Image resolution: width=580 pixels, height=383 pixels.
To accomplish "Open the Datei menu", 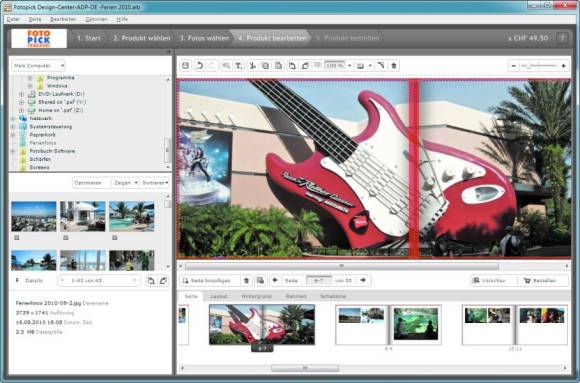I will pyautogui.click(x=13, y=19).
